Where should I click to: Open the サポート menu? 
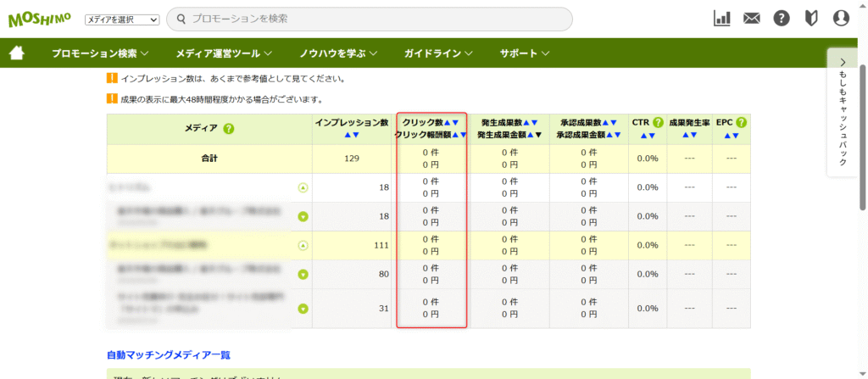[x=524, y=53]
